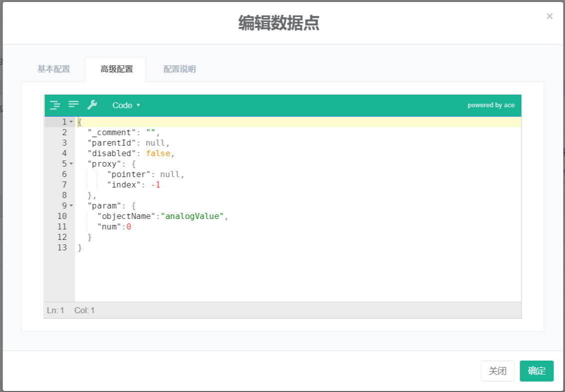Confirm with the 确定 button
565x392 pixels.
[x=537, y=371]
